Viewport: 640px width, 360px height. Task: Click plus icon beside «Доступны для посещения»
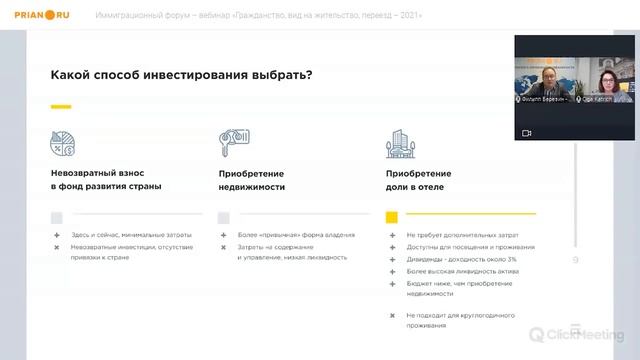tap(392, 247)
